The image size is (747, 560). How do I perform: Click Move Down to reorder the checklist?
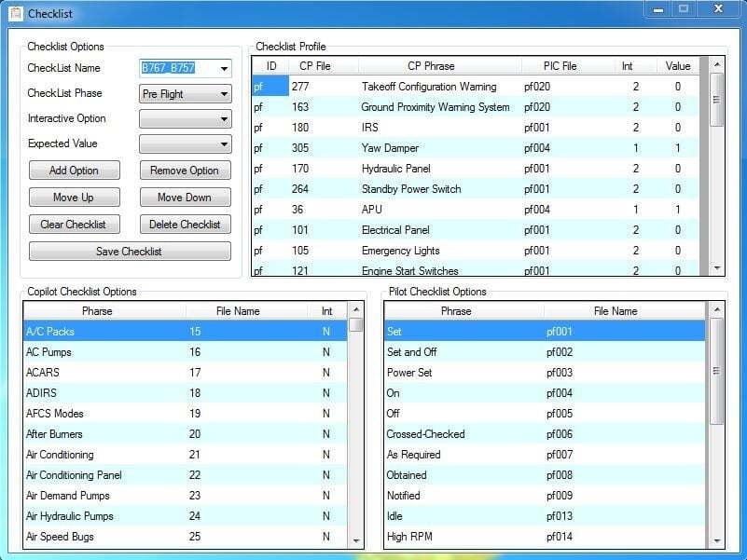click(x=187, y=197)
